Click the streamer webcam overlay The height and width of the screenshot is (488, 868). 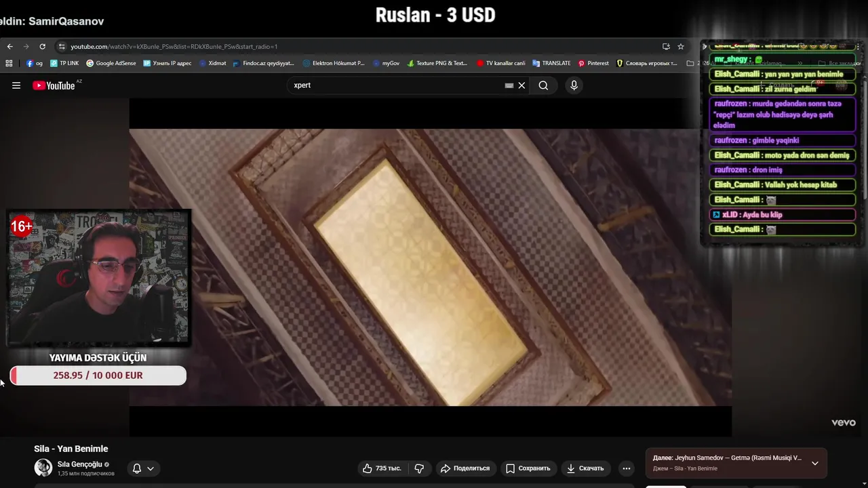(98, 278)
